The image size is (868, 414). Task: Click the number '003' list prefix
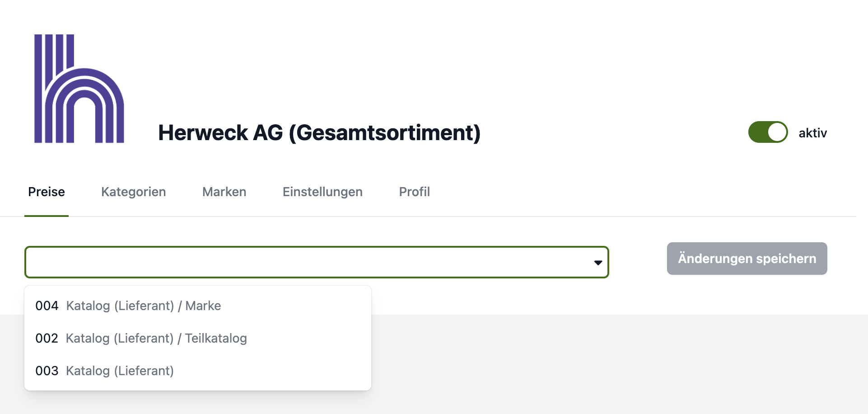click(x=47, y=371)
